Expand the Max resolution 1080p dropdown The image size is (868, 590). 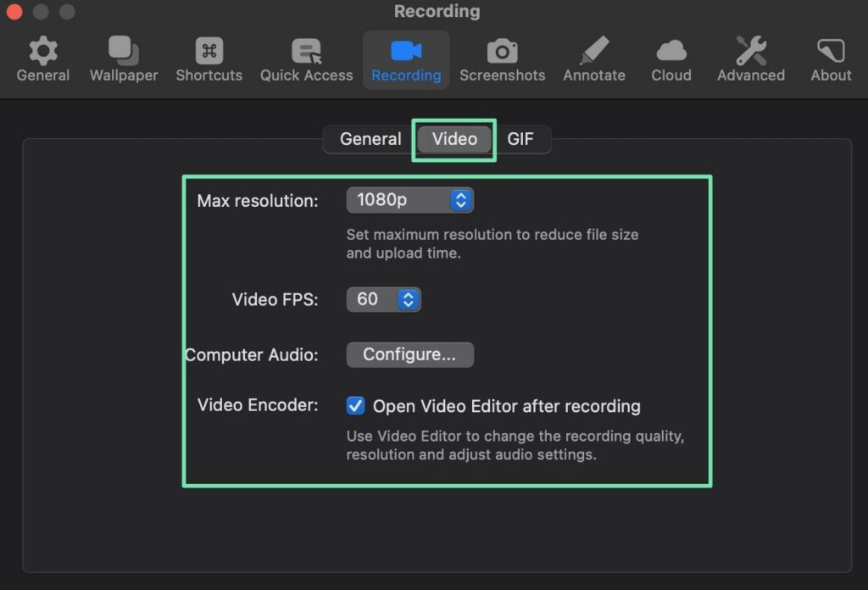(x=409, y=200)
